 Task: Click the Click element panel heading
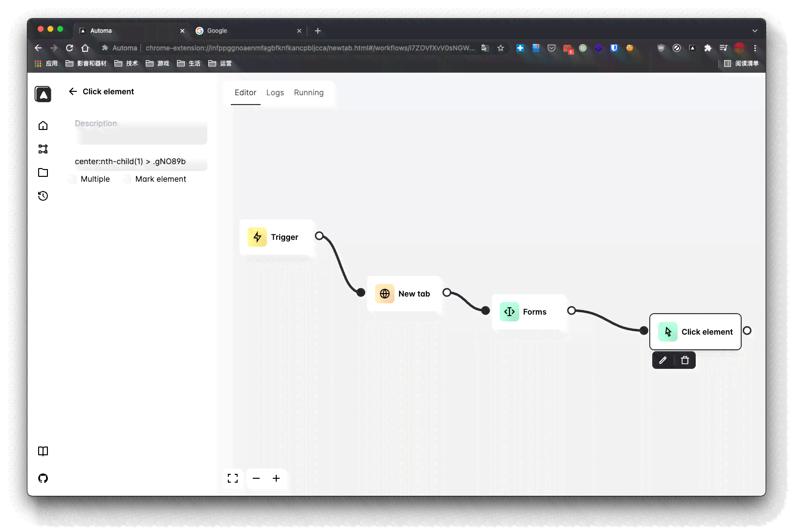[108, 91]
